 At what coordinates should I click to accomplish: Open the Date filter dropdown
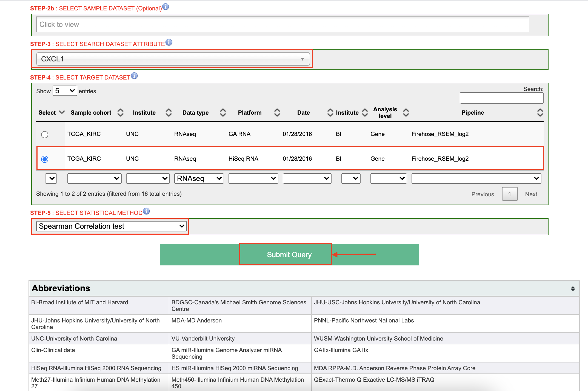(307, 178)
